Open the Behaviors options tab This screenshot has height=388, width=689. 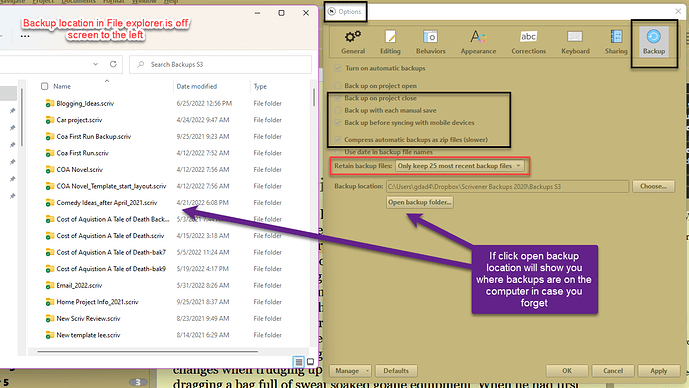point(431,42)
